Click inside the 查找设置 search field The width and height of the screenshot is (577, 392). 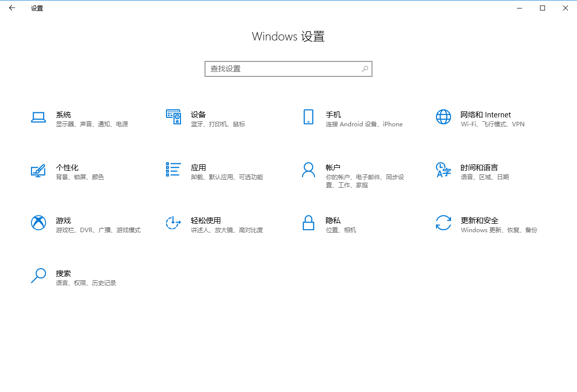pyautogui.click(x=288, y=69)
